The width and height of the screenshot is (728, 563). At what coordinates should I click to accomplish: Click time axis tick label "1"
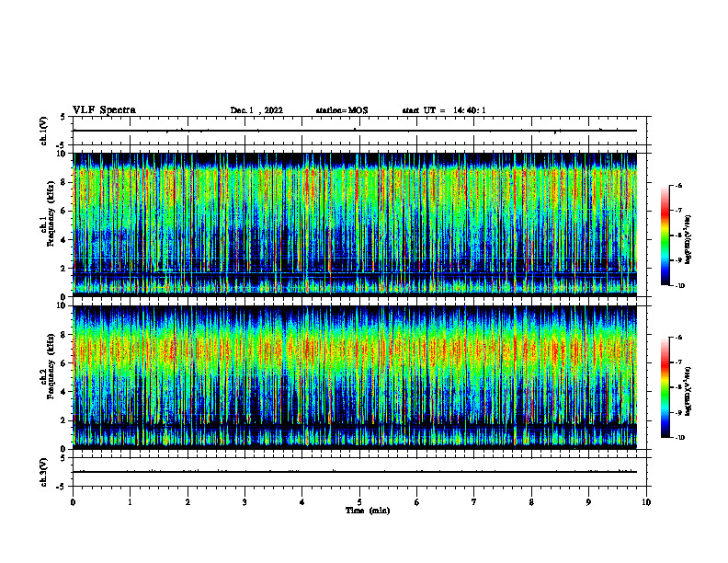pos(130,502)
